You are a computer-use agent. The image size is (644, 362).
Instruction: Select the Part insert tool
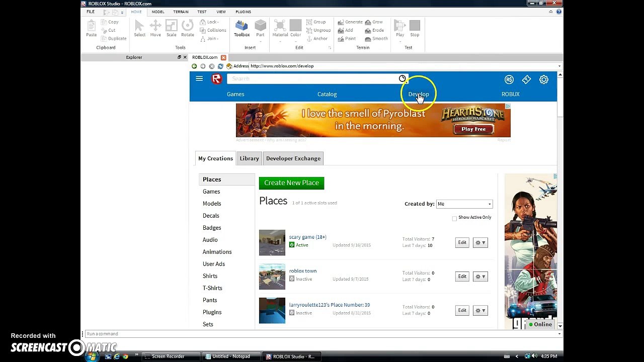tap(260, 28)
